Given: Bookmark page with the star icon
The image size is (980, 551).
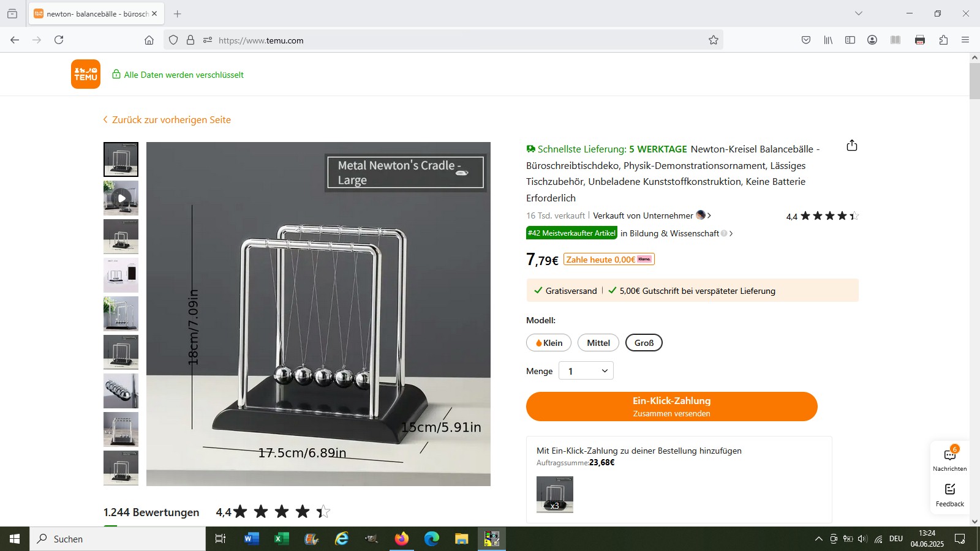Looking at the screenshot, I should (x=714, y=40).
